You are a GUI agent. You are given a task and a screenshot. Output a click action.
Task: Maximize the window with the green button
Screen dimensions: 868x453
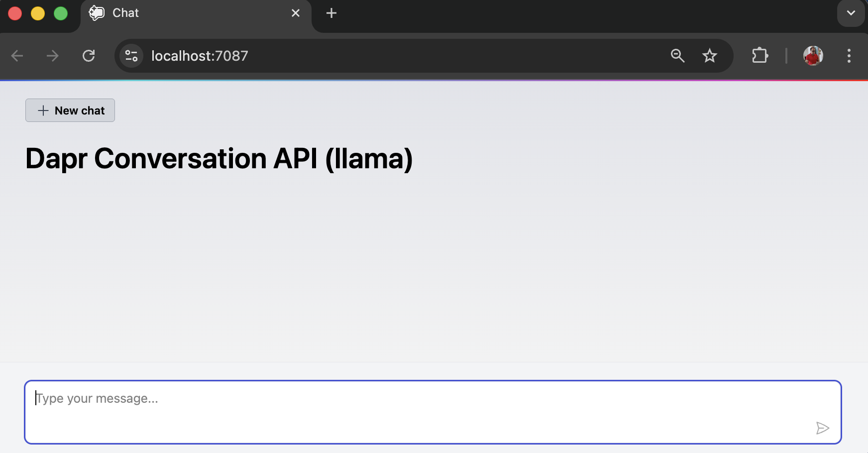coord(61,13)
